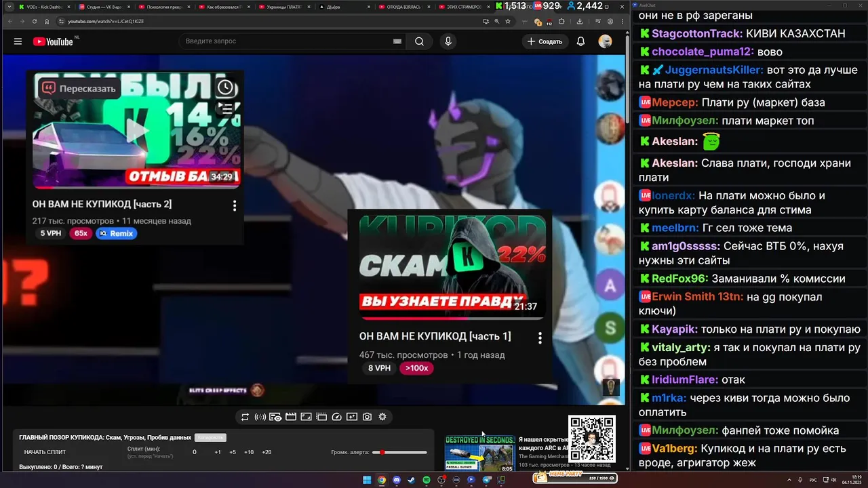The height and width of the screenshot is (488, 868).
Task: Go to the YouTube home logo
Action: coord(53,41)
